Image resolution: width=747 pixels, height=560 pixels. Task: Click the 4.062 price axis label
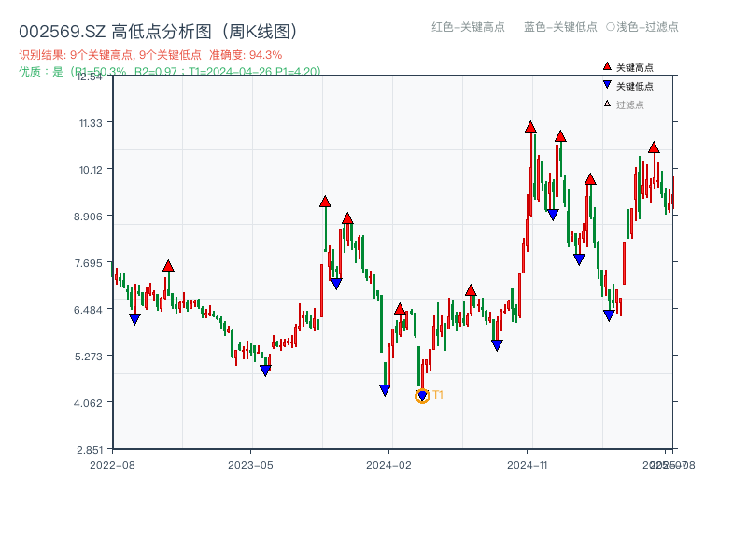point(88,403)
